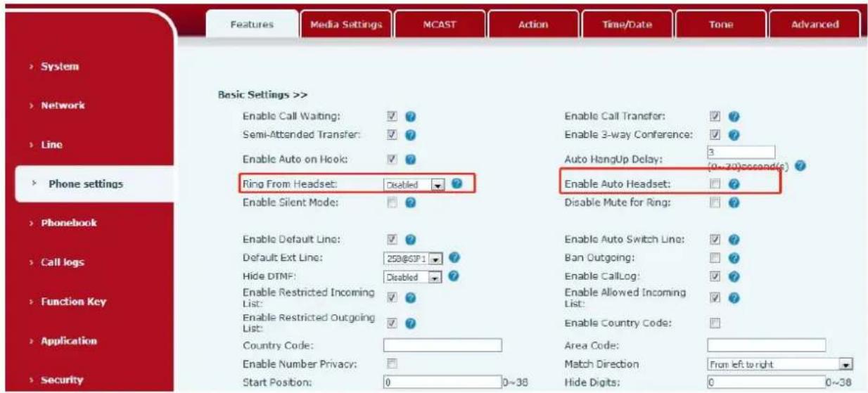Uncheck Enable 3-way Conference checkbox
This screenshot has width=868, height=393.
[x=716, y=134]
